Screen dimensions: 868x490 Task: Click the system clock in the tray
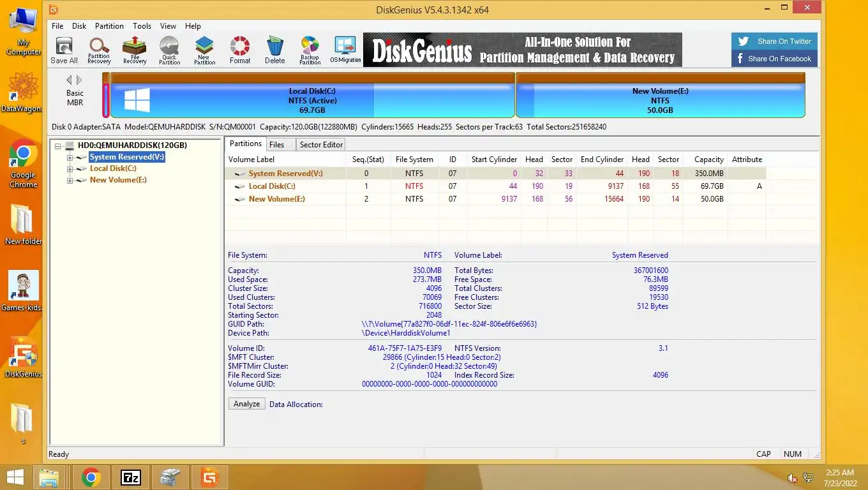click(840, 478)
